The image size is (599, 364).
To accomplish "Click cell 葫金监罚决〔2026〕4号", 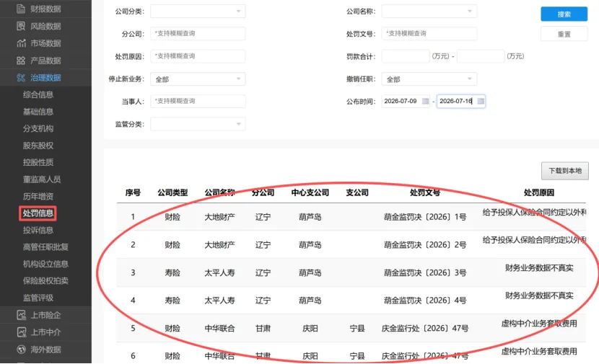I will (x=425, y=301).
